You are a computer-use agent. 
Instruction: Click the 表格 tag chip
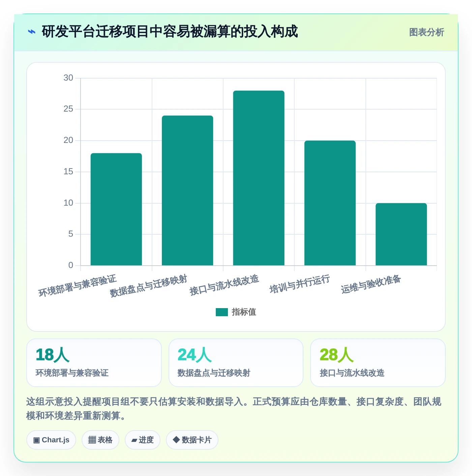(x=100, y=440)
